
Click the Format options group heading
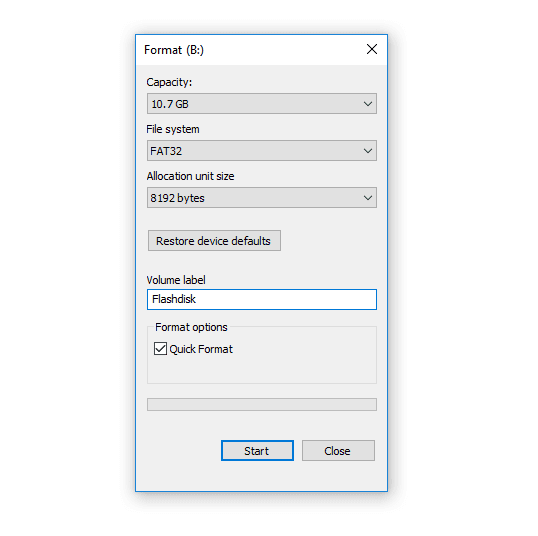191,327
